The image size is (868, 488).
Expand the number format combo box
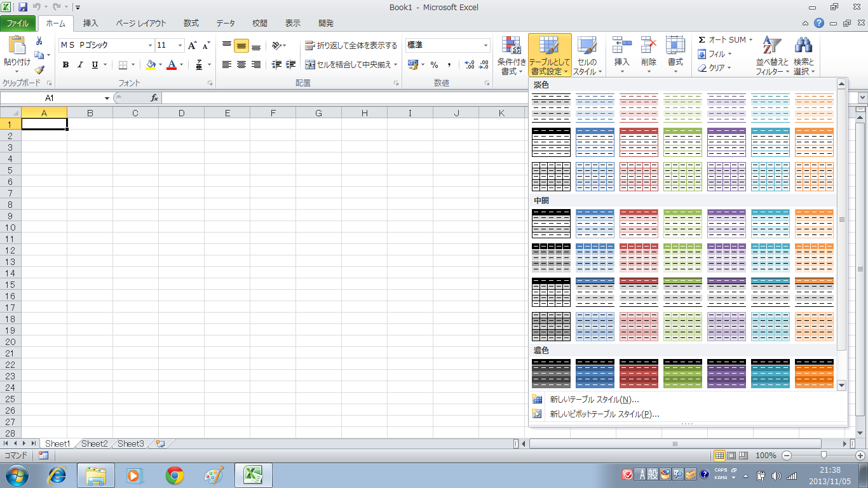(x=486, y=46)
